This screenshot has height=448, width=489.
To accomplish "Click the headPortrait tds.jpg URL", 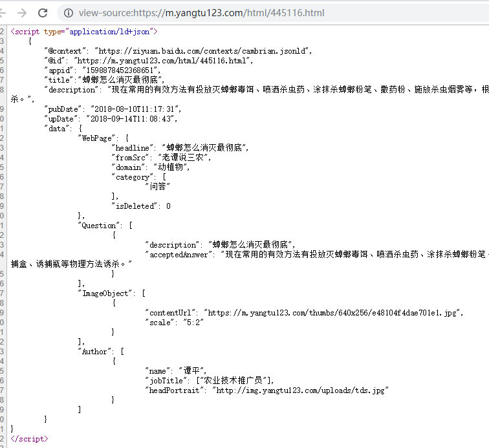I will (301, 390).
